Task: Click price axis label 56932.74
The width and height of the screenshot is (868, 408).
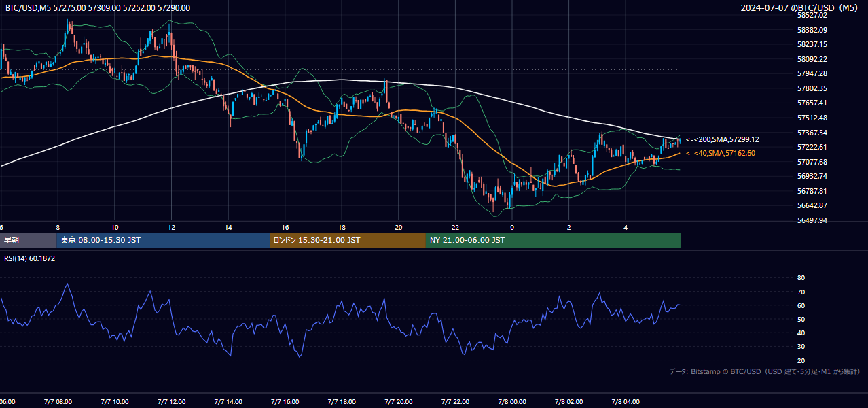Action: pos(812,176)
